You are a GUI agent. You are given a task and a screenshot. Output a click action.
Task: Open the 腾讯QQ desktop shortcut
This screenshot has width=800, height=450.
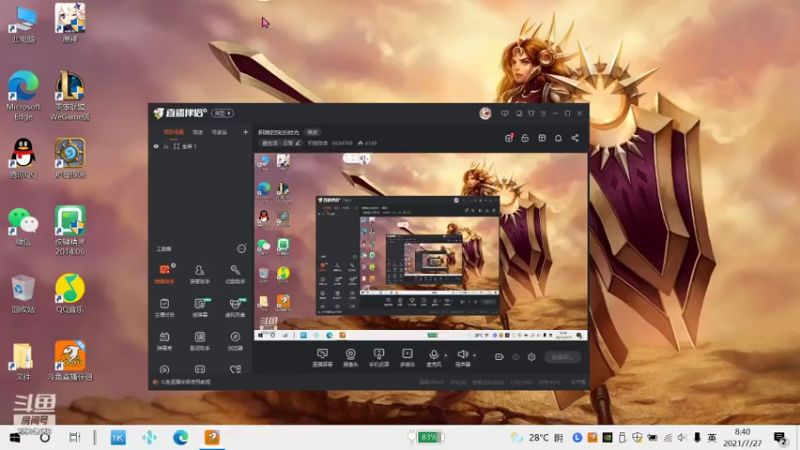tap(23, 158)
